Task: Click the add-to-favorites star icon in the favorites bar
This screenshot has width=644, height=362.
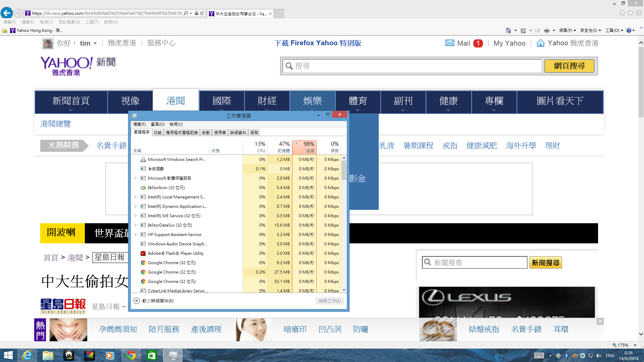Action: pos(5,31)
